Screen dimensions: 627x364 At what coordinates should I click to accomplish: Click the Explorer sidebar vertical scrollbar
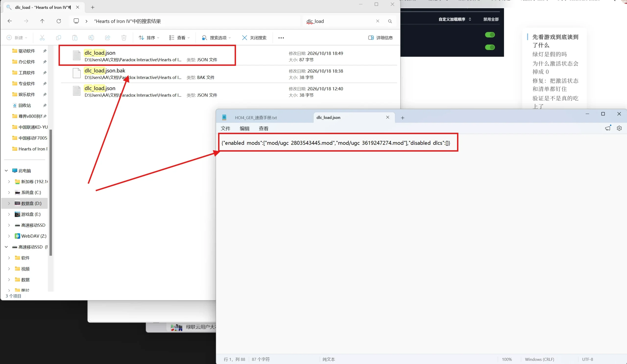[x=51, y=193]
